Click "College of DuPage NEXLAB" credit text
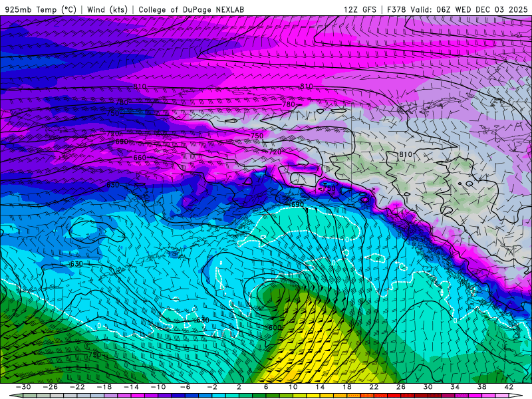Screen dimensions: 532x399 [191, 9]
